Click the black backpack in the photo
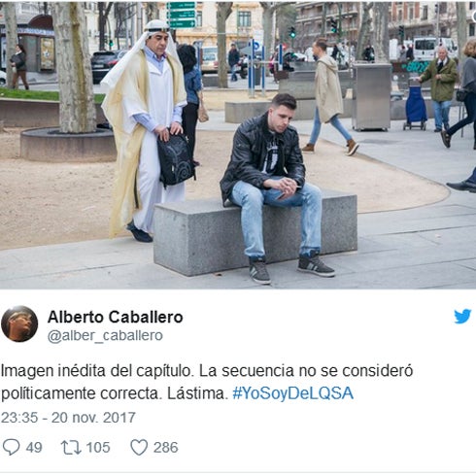 (x=176, y=159)
